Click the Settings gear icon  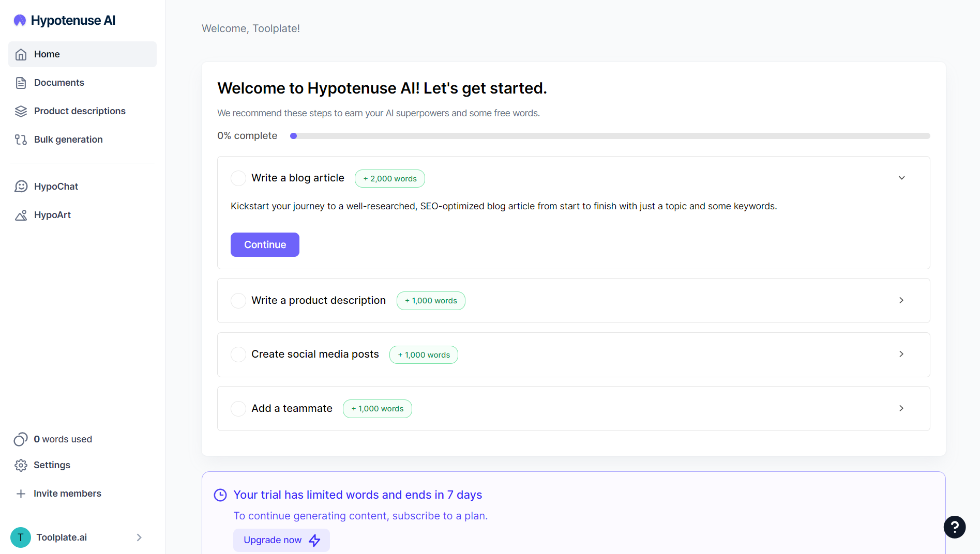tap(21, 465)
